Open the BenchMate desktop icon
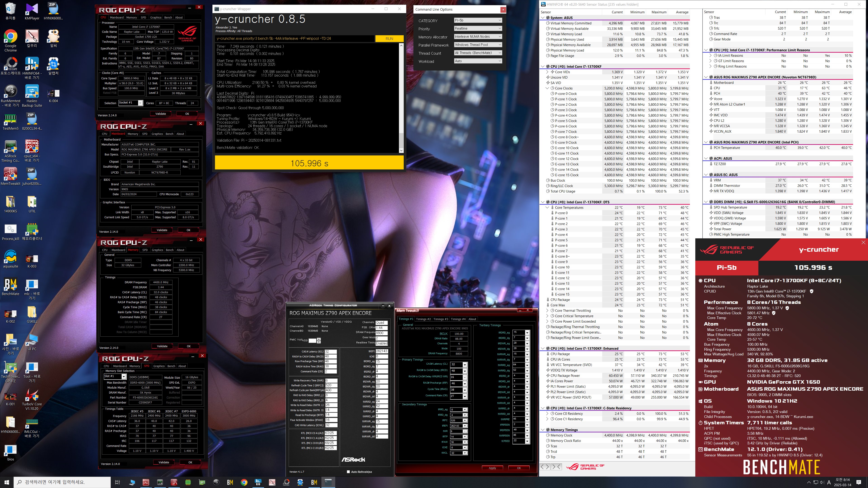 [x=10, y=287]
